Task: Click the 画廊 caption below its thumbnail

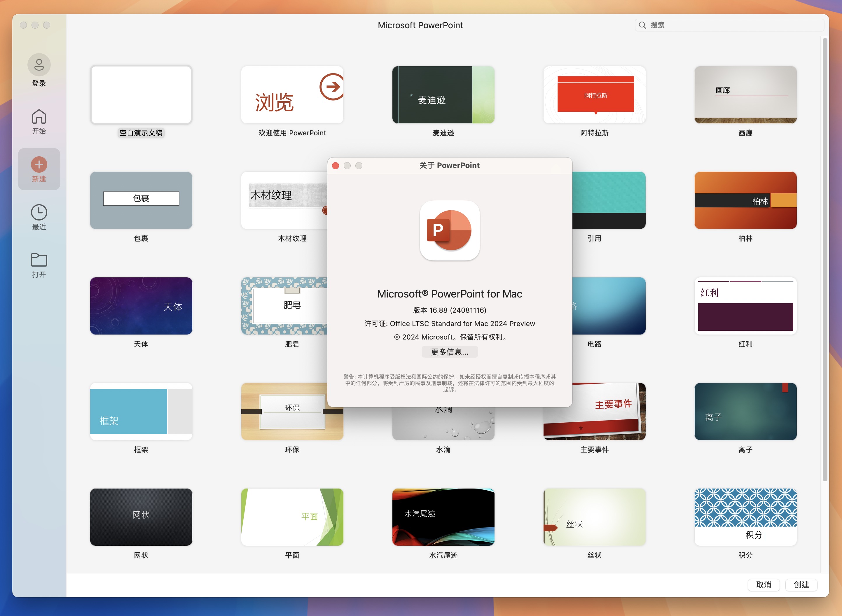Action: [x=745, y=133]
